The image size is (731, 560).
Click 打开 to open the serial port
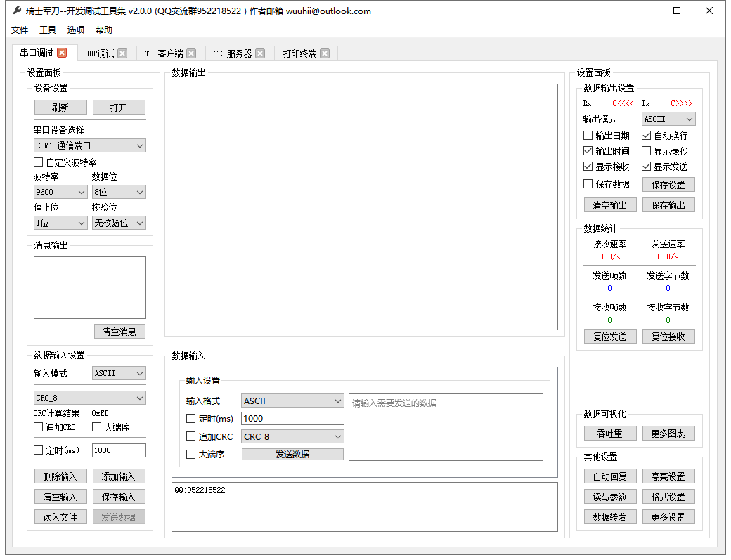coord(119,107)
